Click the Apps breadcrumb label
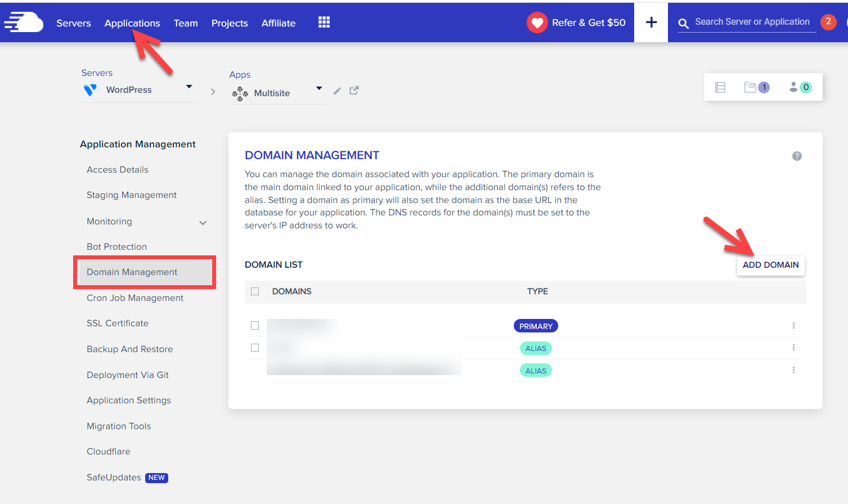 coord(240,75)
